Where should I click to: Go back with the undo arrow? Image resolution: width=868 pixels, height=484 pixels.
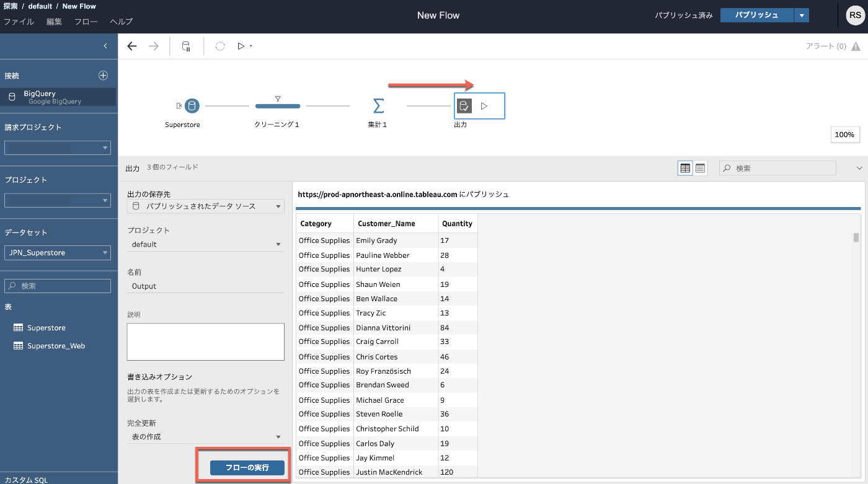click(x=131, y=46)
